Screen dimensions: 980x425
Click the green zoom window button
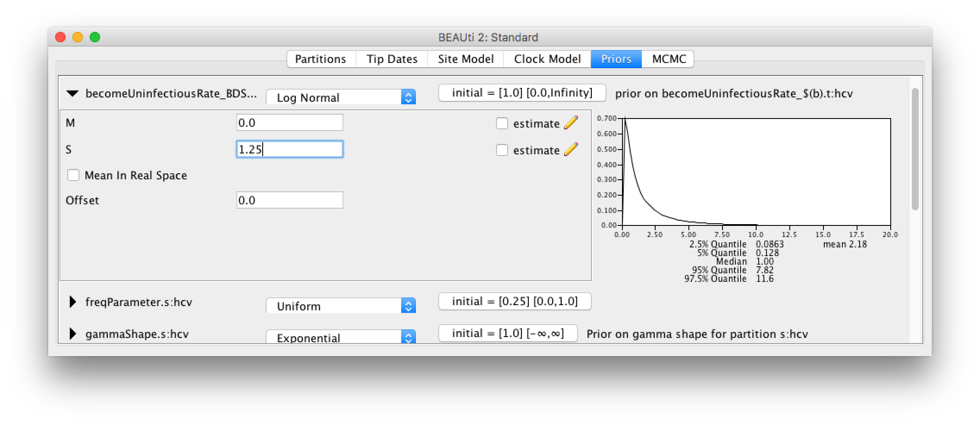[x=95, y=37]
